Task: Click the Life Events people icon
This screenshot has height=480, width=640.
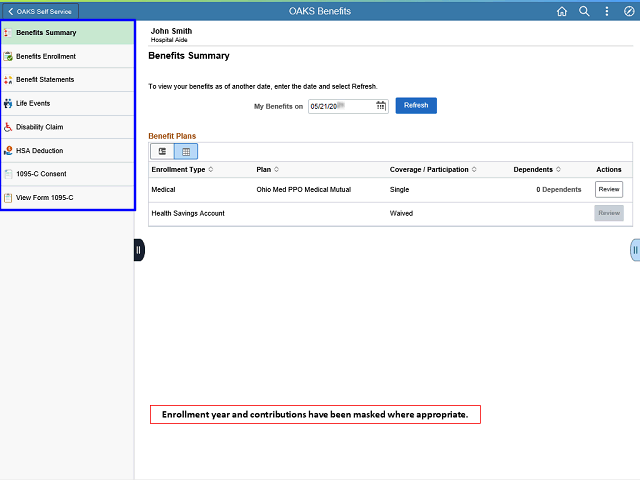Action: tap(8, 103)
